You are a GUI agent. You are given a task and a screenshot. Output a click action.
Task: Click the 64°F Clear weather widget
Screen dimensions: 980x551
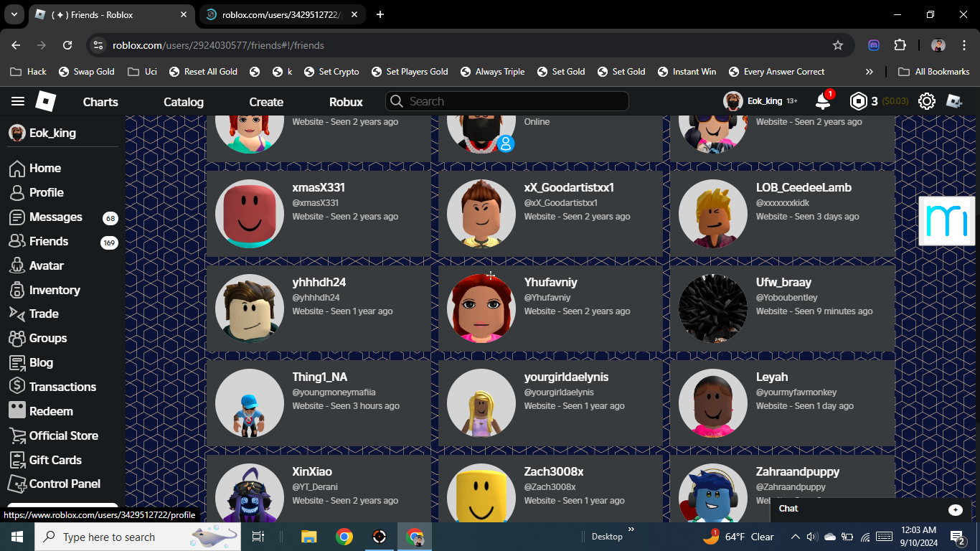click(738, 537)
